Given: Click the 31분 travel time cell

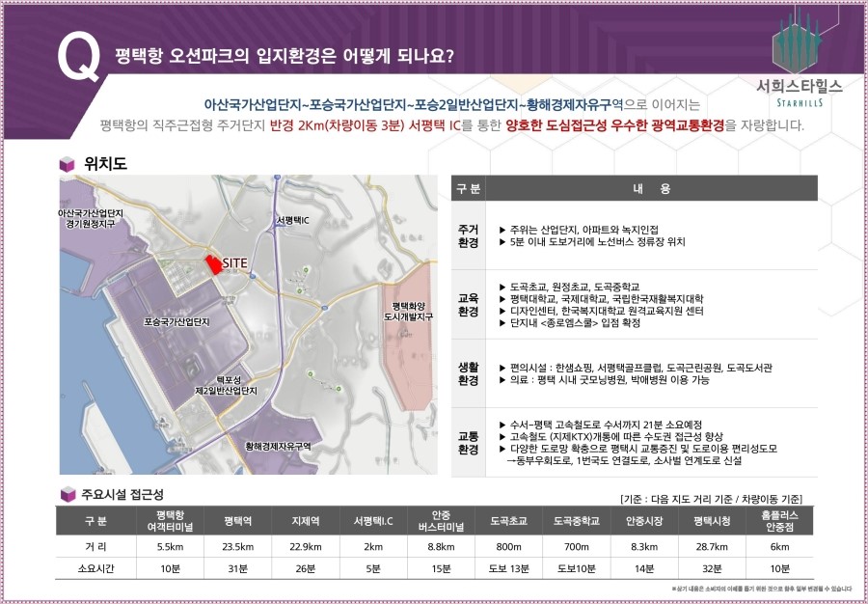Looking at the screenshot, I should pos(238,568).
